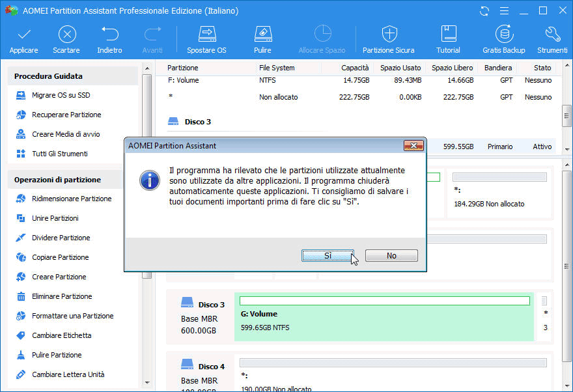Choose Dividere Partizione operation
Screen dimensions: 573x392
(53, 238)
